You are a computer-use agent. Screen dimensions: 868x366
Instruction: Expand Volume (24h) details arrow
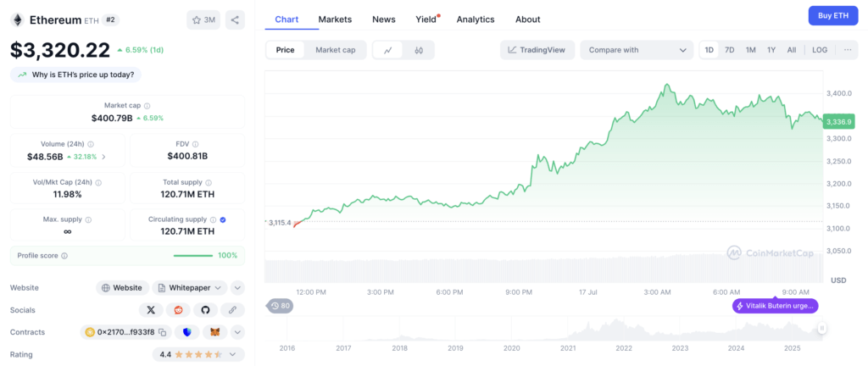[103, 157]
